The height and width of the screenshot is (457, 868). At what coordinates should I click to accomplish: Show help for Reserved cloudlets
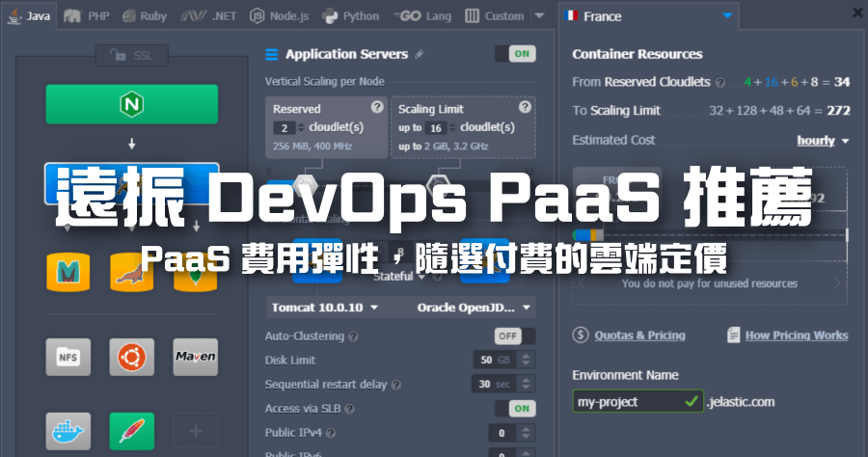click(x=377, y=107)
